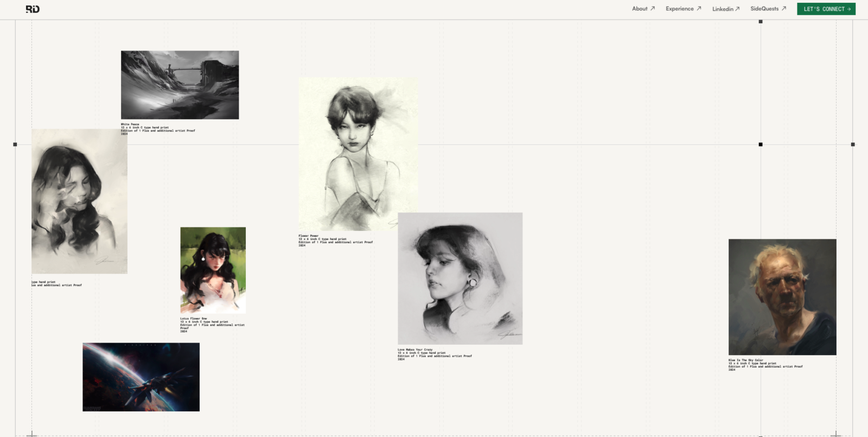Open the Linkedin profile link
This screenshot has height=437, width=868.
(x=723, y=9)
